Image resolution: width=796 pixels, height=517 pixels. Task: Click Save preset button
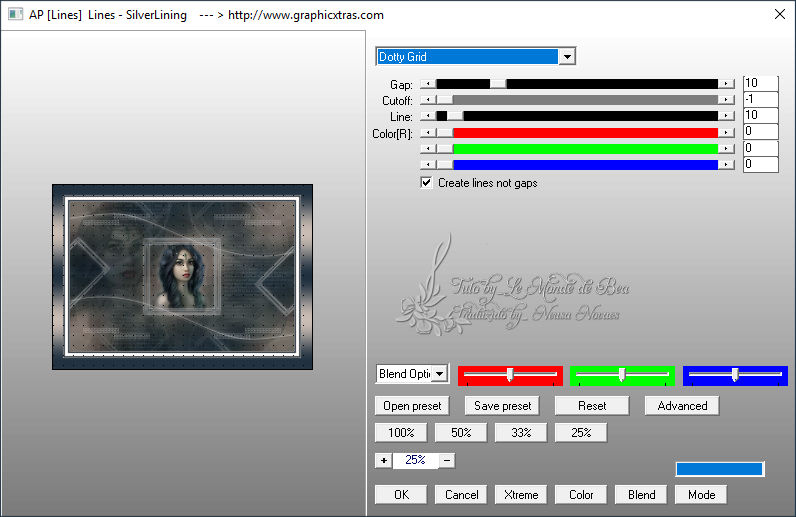coord(502,406)
